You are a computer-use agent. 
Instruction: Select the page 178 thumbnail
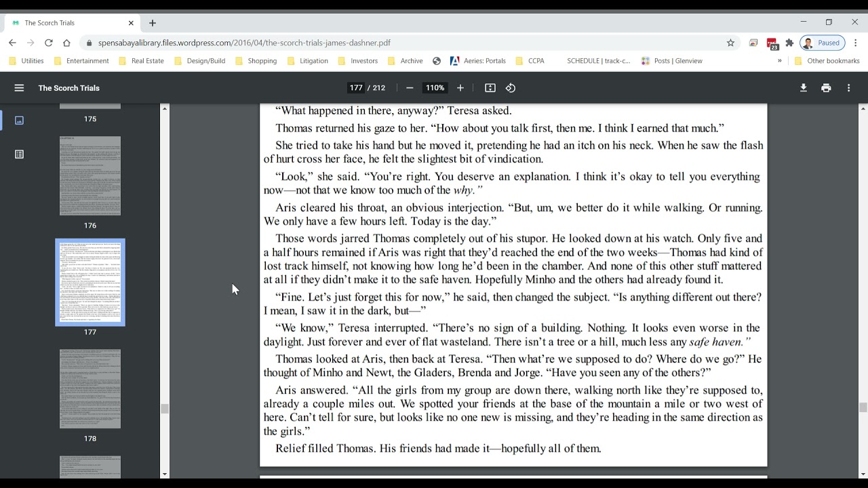click(x=90, y=389)
